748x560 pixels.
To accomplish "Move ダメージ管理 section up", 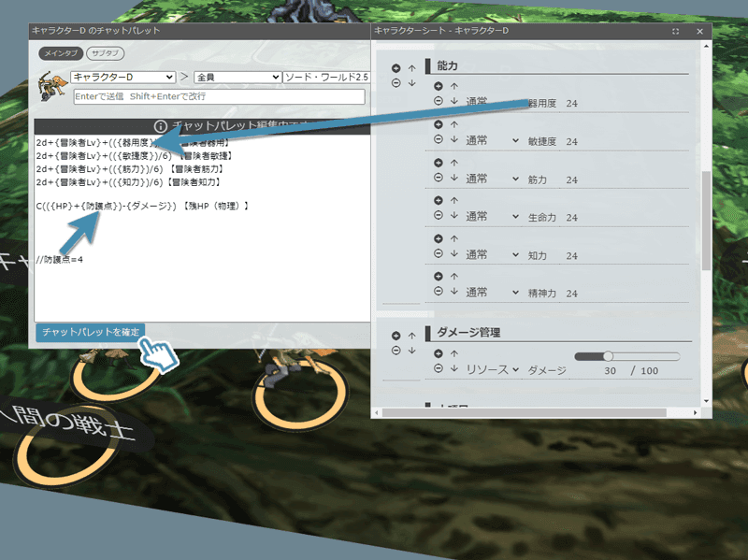I will pos(411,336).
